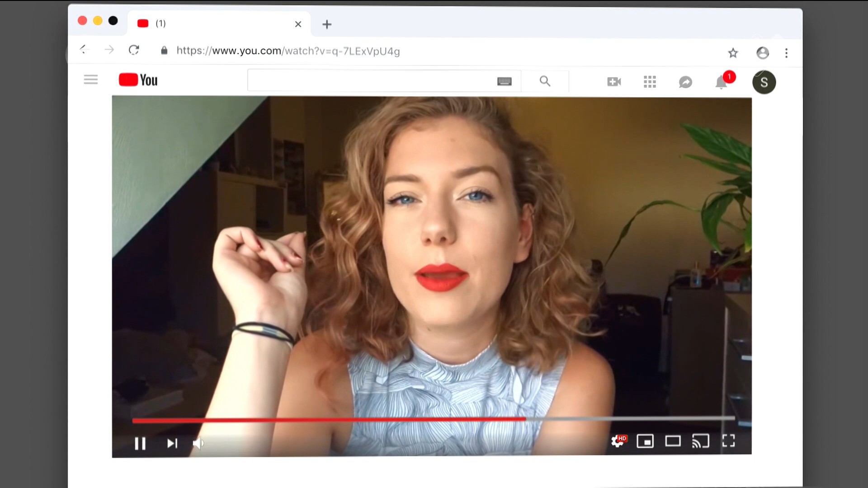Open video settings gear
The height and width of the screenshot is (488, 868).
[618, 441]
